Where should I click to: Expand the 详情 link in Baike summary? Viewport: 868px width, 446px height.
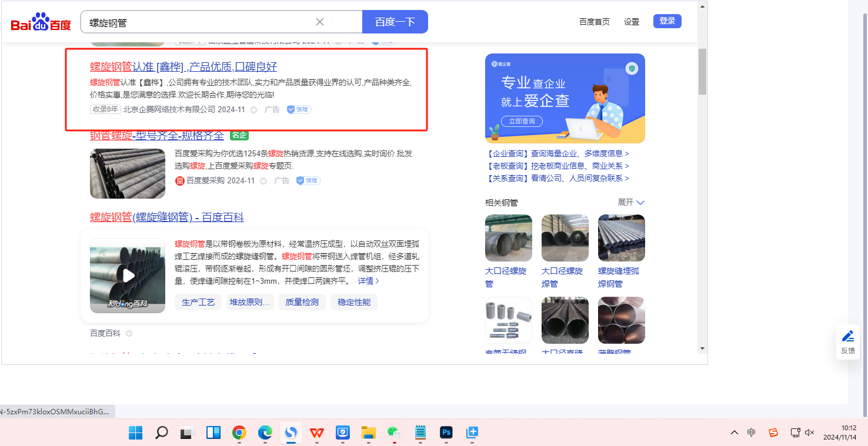pyautogui.click(x=369, y=281)
